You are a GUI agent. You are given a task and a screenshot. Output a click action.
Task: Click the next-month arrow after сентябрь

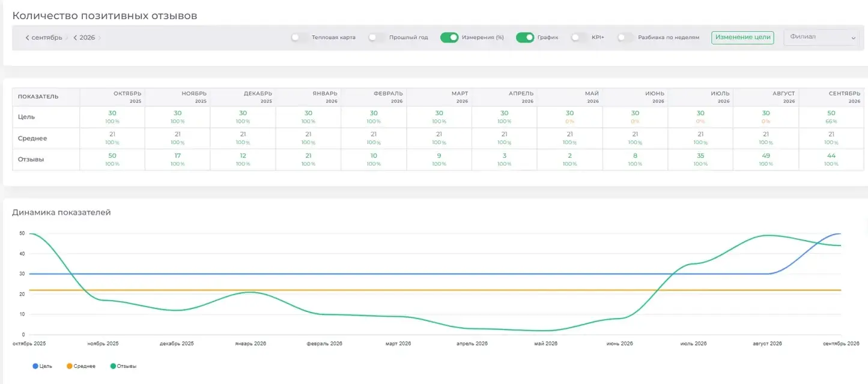point(67,38)
